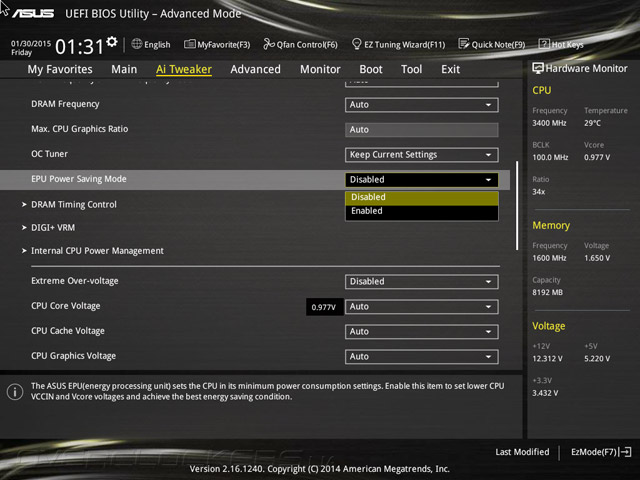Open the Extreme Over-voltage dropdown

[x=421, y=282]
